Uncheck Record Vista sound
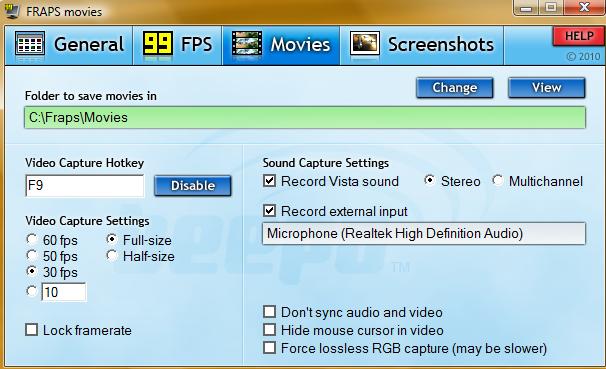This screenshot has height=369, width=606. (269, 181)
